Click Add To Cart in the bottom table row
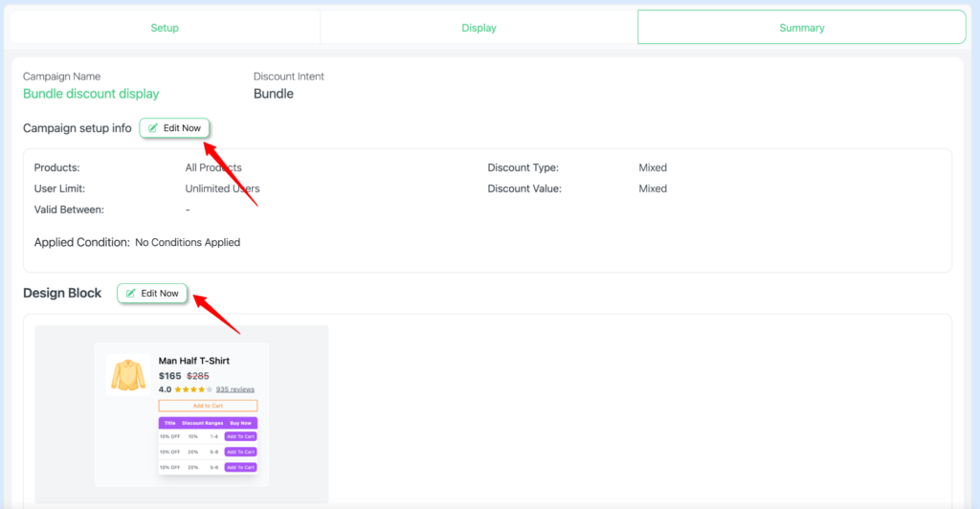The image size is (980, 509). click(240, 467)
